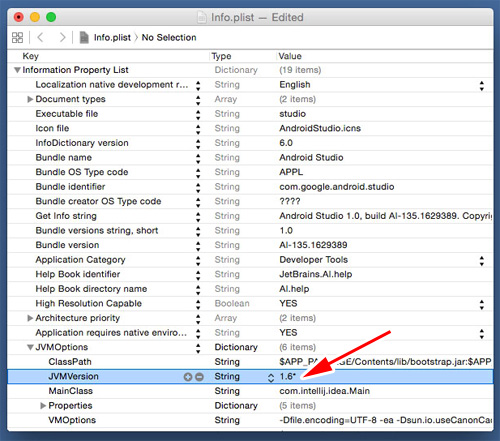Select the Bundle creator OS Type code value ????
This screenshot has height=441, width=500.
click(290, 201)
